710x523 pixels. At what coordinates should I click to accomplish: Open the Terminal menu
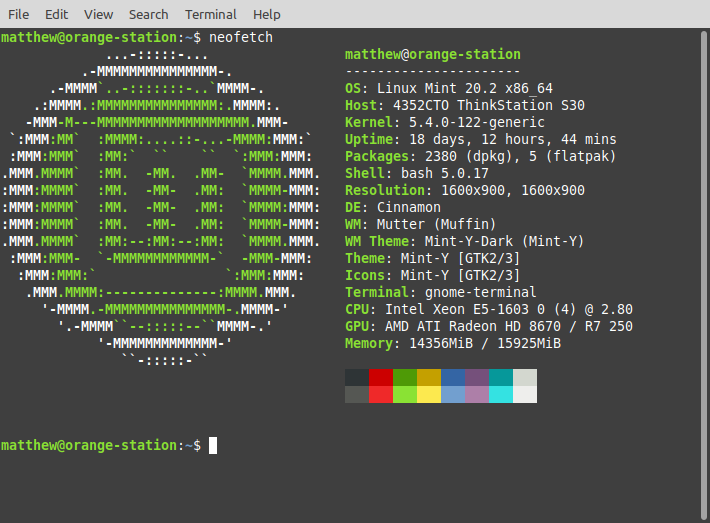click(x=210, y=15)
